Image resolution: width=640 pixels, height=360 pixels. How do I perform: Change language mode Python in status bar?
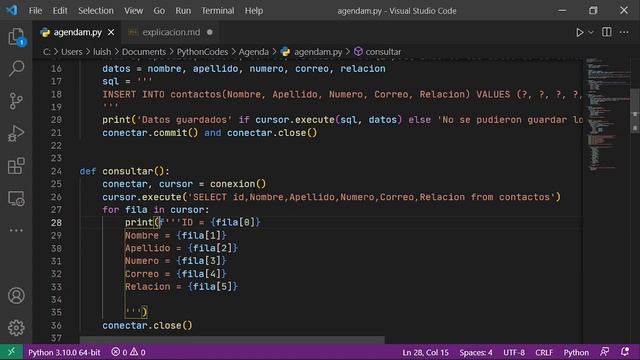pos(576,352)
